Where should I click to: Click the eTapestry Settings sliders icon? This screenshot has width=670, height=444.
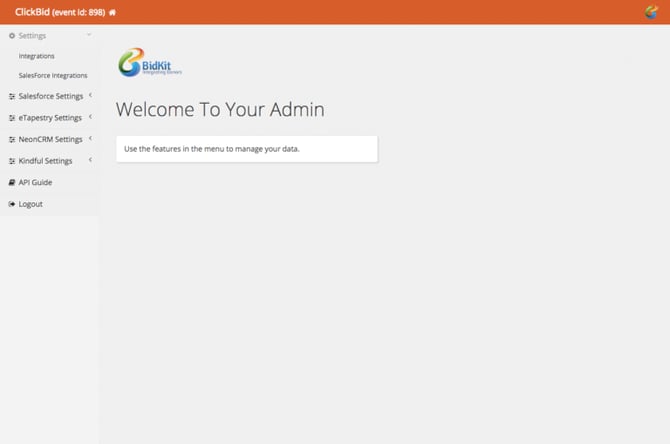point(12,118)
